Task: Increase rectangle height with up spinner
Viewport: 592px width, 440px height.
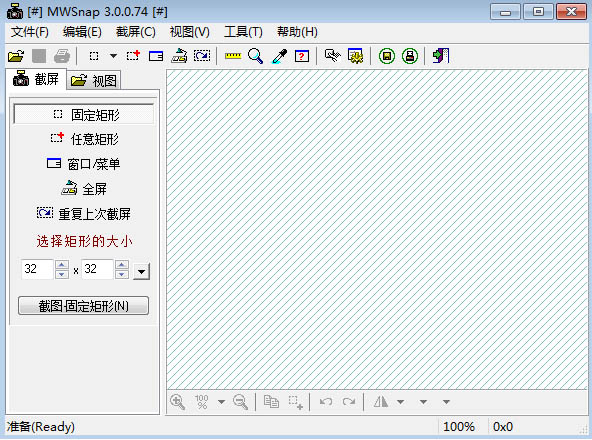Action: tap(122, 265)
